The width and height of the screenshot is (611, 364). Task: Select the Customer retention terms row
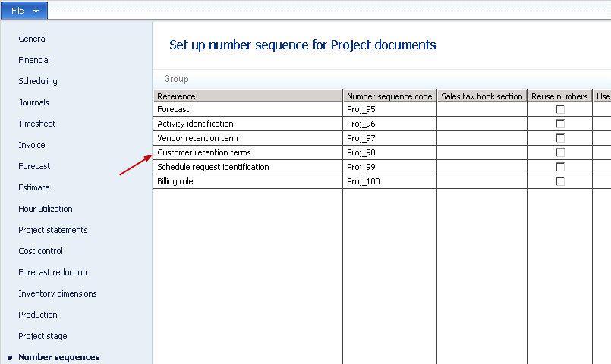(x=204, y=152)
